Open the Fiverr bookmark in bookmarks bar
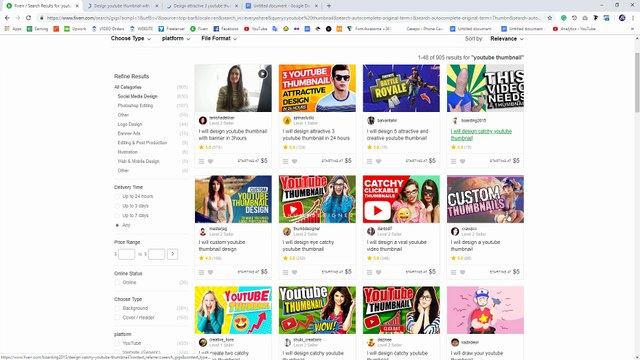 [199, 29]
